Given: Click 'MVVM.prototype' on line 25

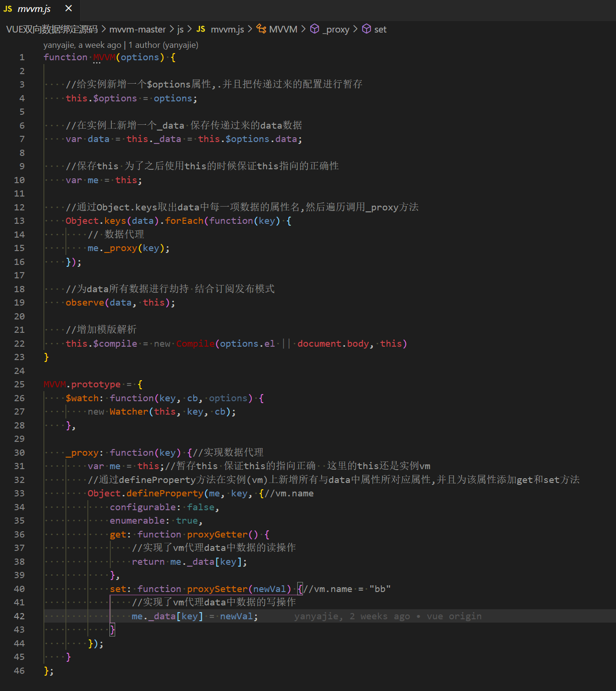Looking at the screenshot, I should tap(82, 384).
